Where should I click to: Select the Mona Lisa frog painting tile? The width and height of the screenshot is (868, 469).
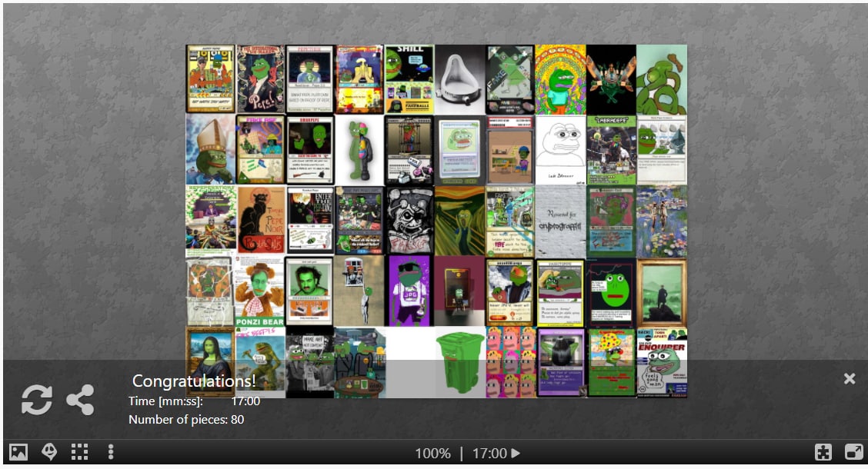click(210, 362)
